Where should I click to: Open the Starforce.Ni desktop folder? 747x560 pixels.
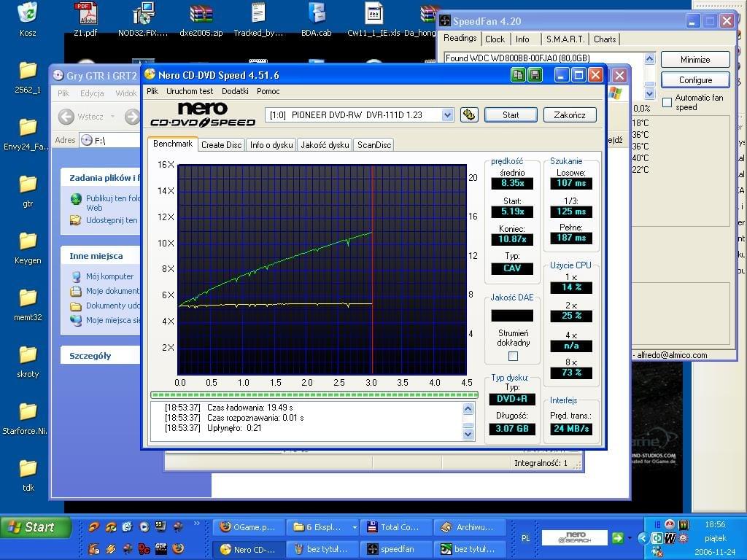26,418
